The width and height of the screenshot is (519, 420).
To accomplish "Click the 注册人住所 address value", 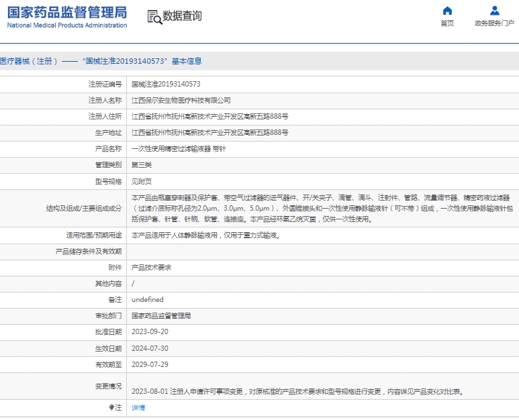I will 210,117.
